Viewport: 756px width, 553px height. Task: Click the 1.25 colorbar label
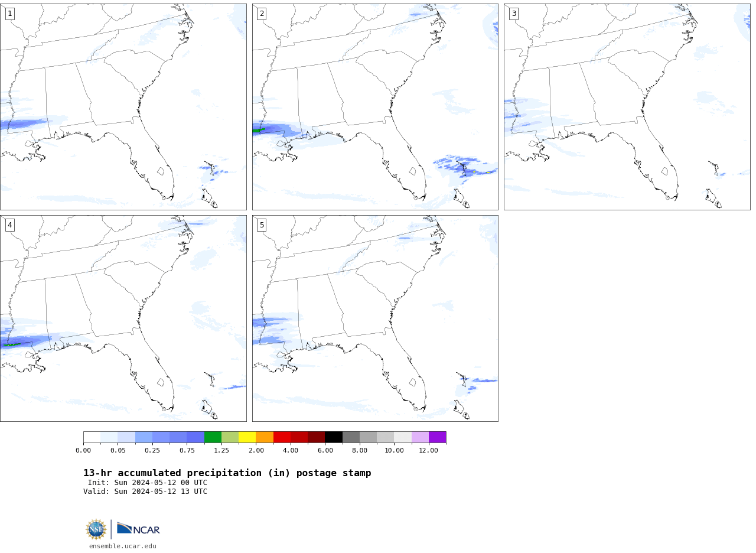coord(221,450)
